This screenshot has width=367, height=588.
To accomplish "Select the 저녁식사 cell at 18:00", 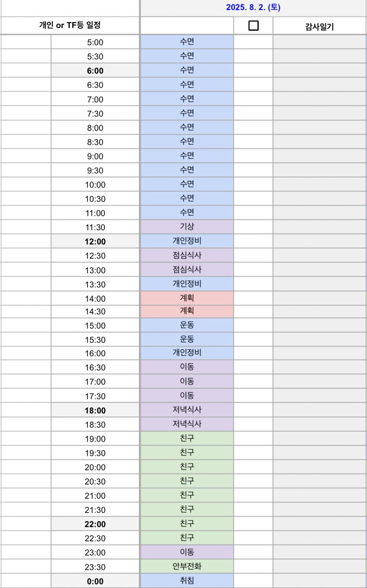I will coord(187,410).
